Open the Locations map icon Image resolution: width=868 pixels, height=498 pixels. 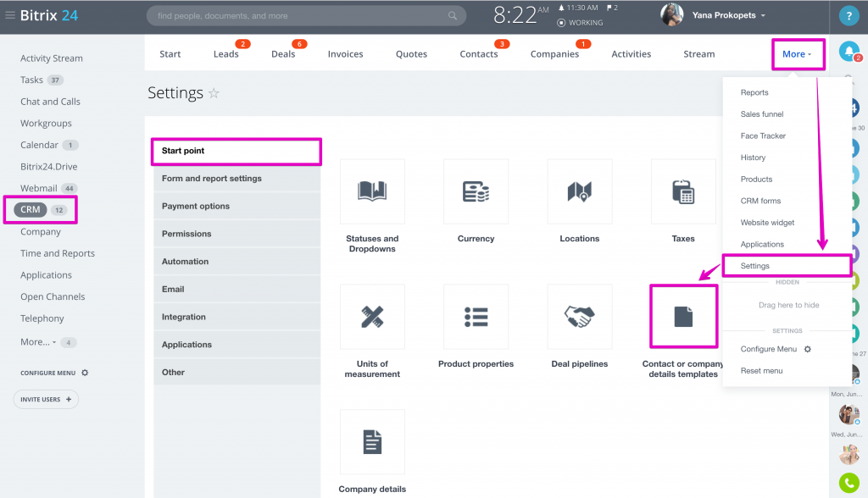[x=580, y=191]
